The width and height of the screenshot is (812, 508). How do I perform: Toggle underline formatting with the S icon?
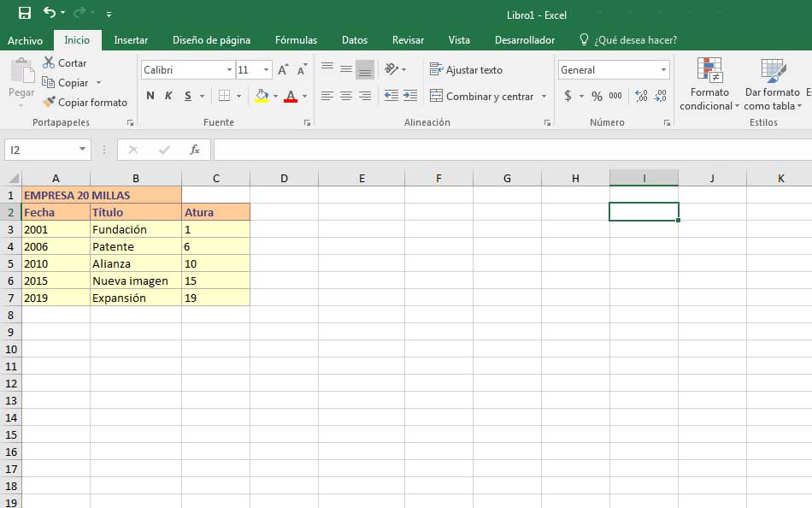click(x=189, y=96)
